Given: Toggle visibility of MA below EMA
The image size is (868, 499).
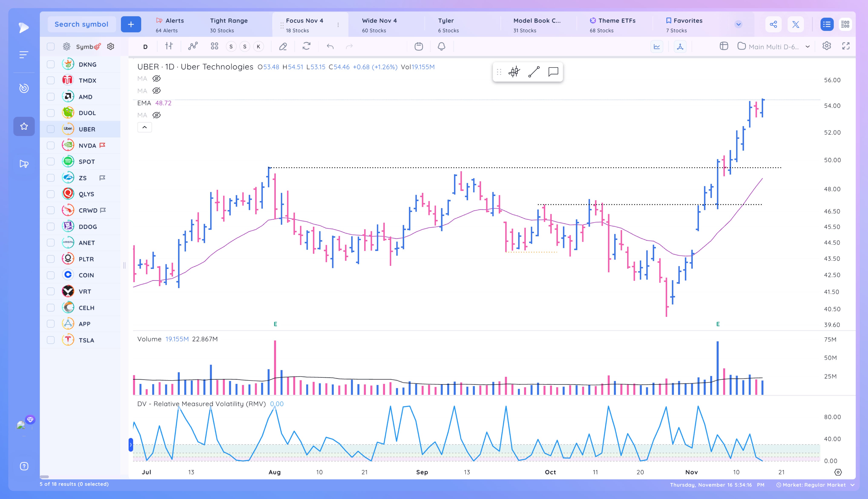Looking at the screenshot, I should tap(157, 115).
